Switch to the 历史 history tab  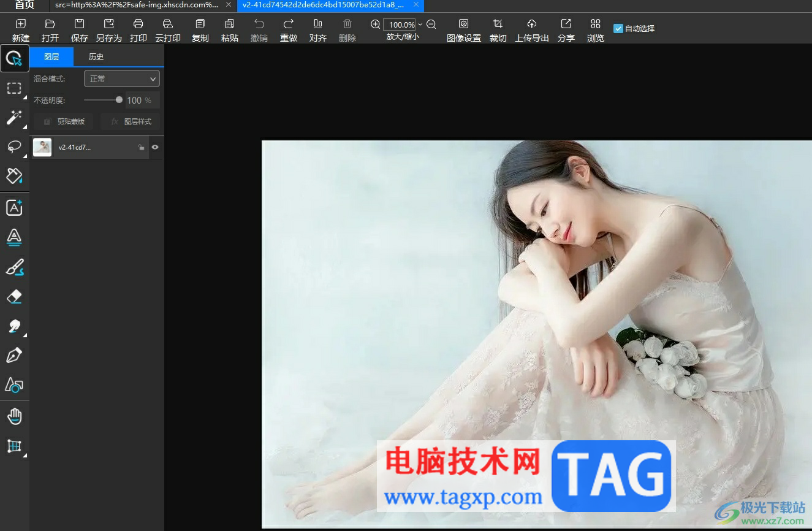pos(96,57)
